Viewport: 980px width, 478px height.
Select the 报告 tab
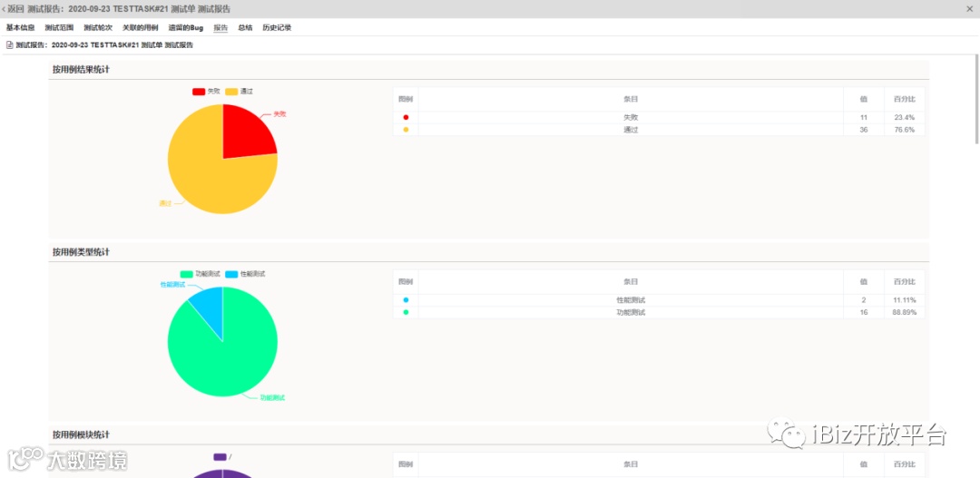tap(220, 28)
